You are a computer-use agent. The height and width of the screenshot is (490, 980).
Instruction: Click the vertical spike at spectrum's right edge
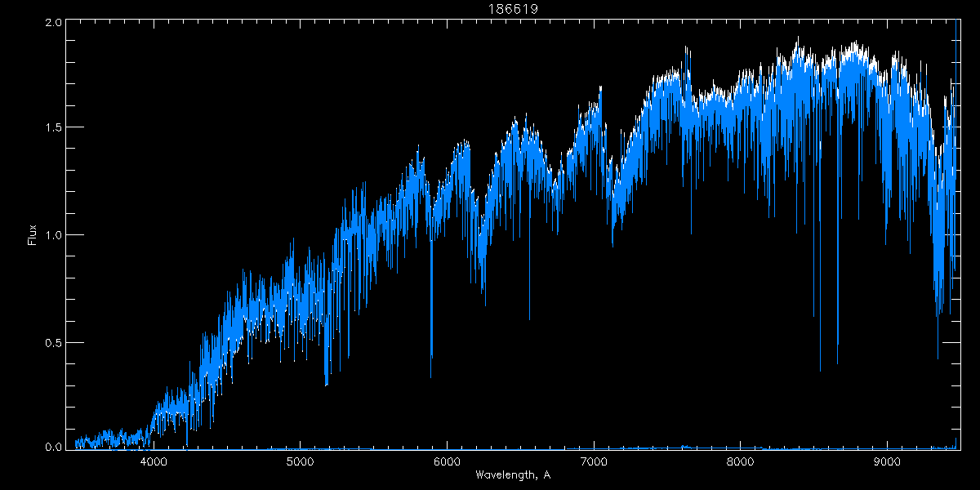[x=956, y=82]
